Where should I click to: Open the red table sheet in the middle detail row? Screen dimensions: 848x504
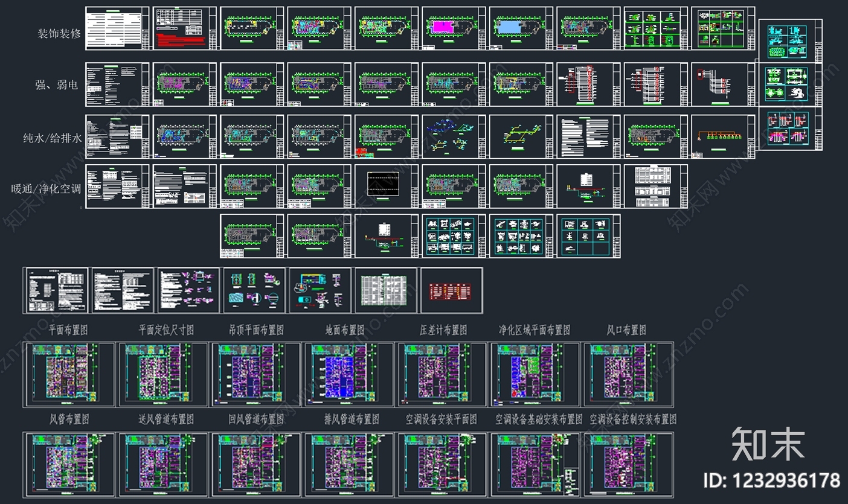click(452, 290)
